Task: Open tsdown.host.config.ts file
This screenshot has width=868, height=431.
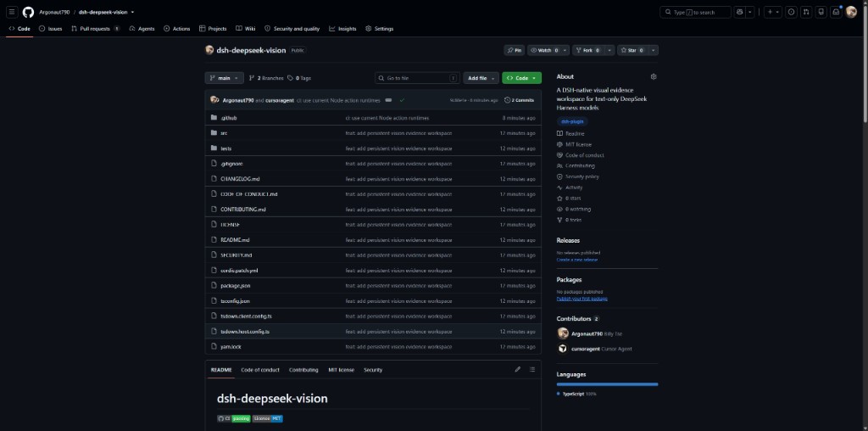Action: click(245, 331)
